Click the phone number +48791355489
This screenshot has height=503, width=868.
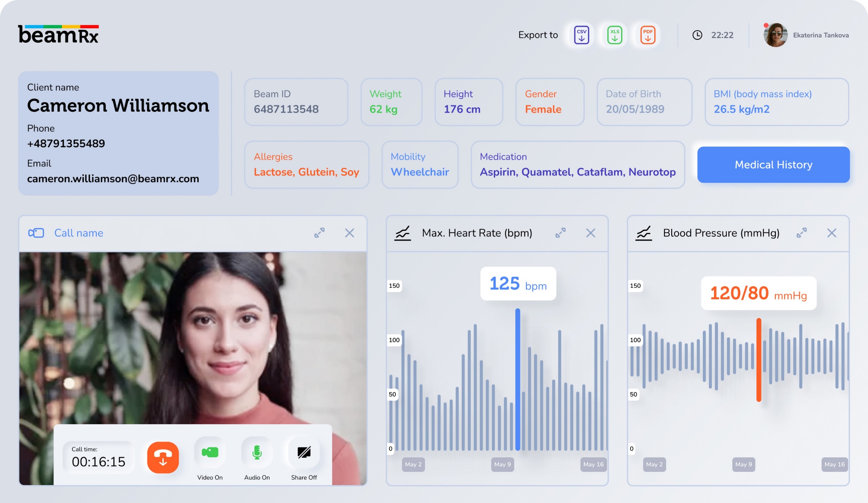point(66,143)
